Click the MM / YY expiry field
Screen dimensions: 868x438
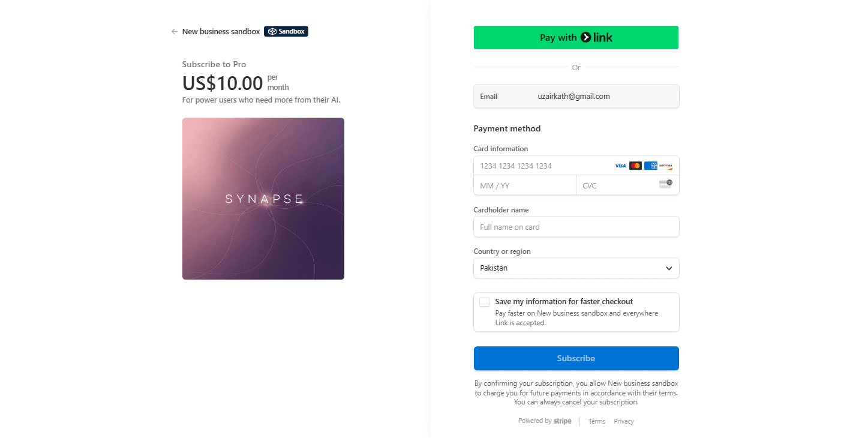click(x=524, y=185)
